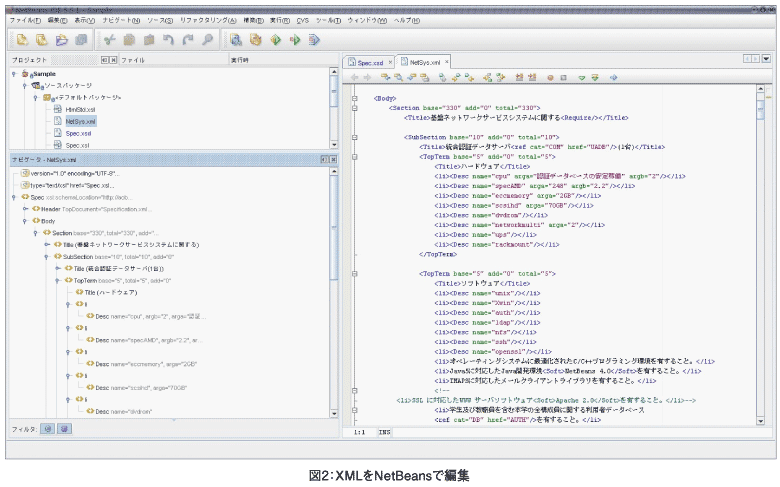The width and height of the screenshot is (780, 487).
Task: Toggle the first navigator filter button
Action: pyautogui.click(x=48, y=429)
